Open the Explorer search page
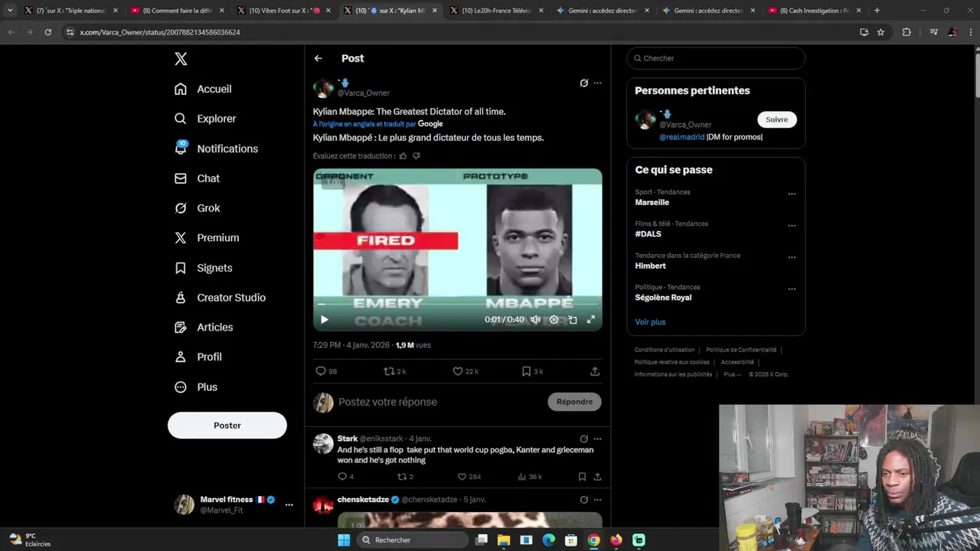Image resolution: width=980 pixels, height=551 pixels. click(205, 119)
